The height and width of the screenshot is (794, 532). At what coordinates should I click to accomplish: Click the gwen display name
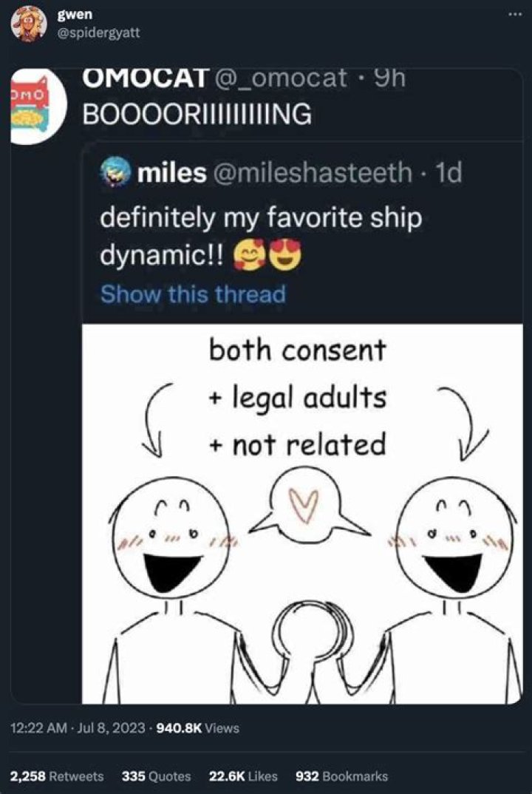tap(72, 14)
